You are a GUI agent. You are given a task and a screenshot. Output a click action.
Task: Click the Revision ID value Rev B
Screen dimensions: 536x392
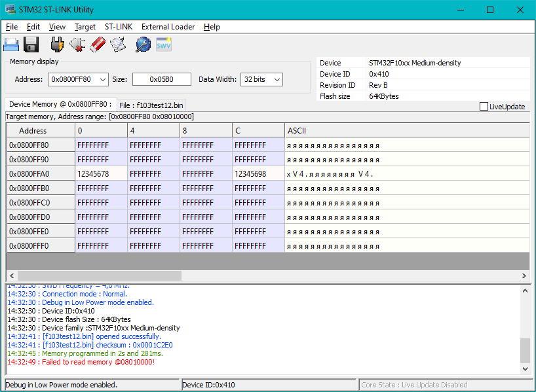(378, 85)
